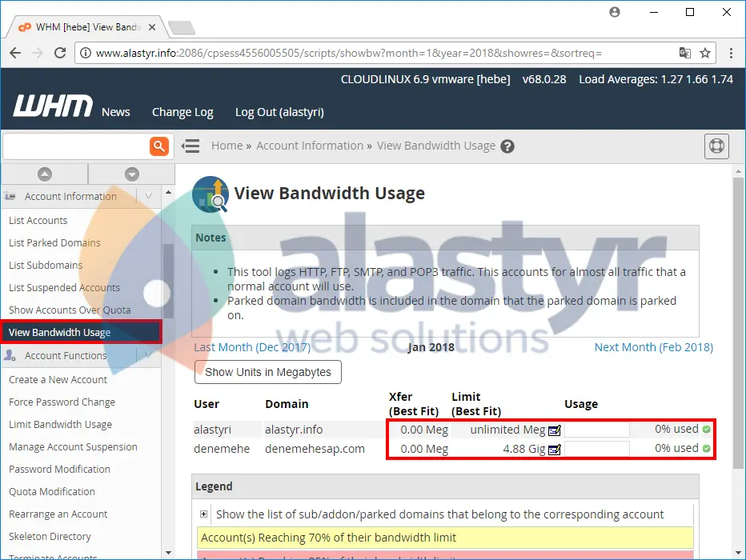Click the support lifebuoy icon
This screenshot has width=746, height=560.
coord(716,146)
